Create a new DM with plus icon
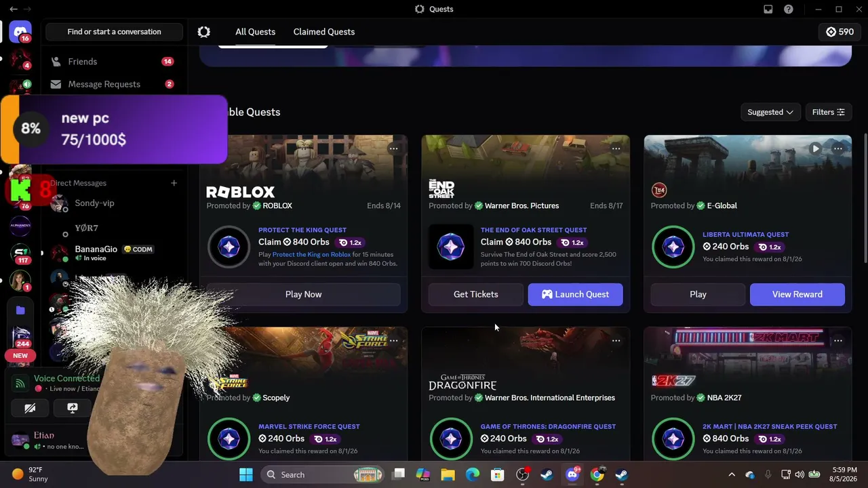This screenshot has width=868, height=488. (174, 183)
